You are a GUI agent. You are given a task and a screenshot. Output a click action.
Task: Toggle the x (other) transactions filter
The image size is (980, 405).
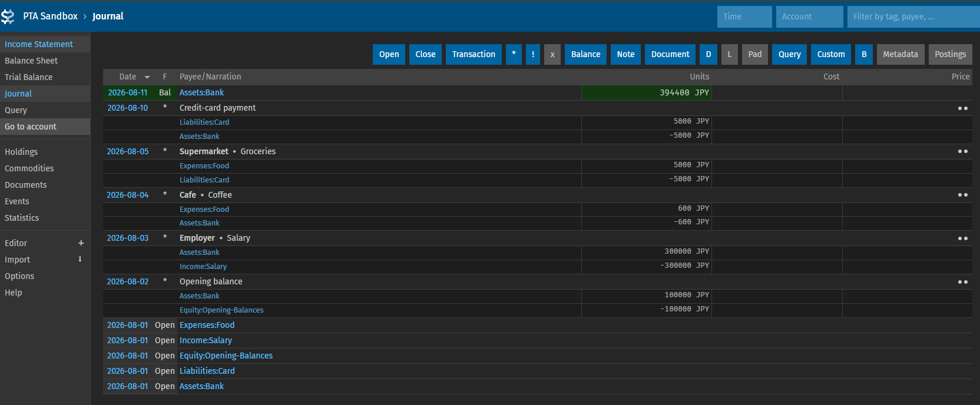552,54
